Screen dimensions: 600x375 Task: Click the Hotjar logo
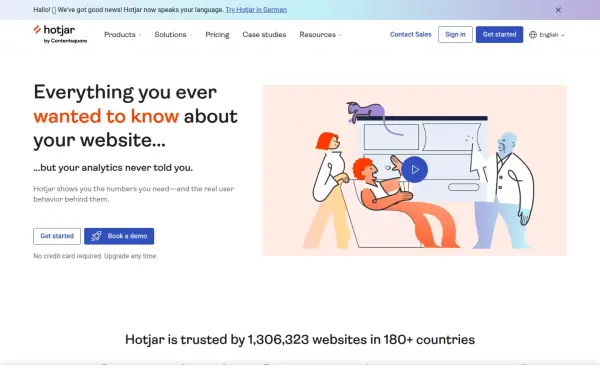click(x=60, y=34)
